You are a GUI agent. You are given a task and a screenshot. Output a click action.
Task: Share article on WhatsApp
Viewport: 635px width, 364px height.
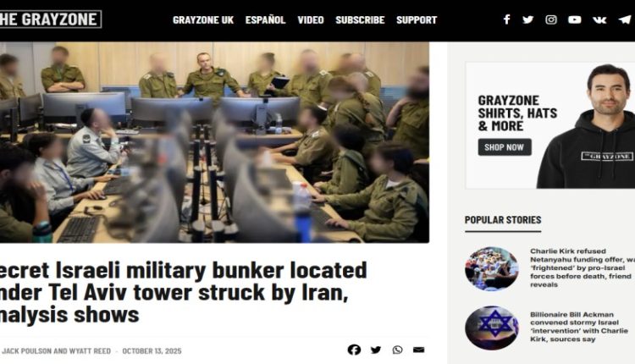point(397,350)
